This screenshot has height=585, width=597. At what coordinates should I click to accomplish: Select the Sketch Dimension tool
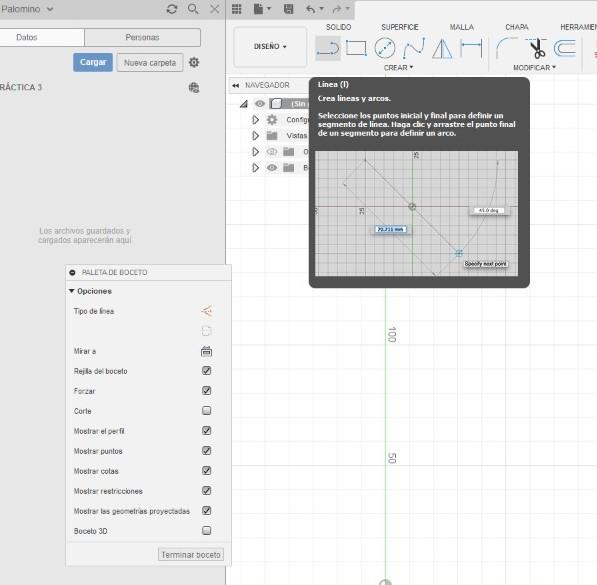pyautogui.click(x=471, y=48)
